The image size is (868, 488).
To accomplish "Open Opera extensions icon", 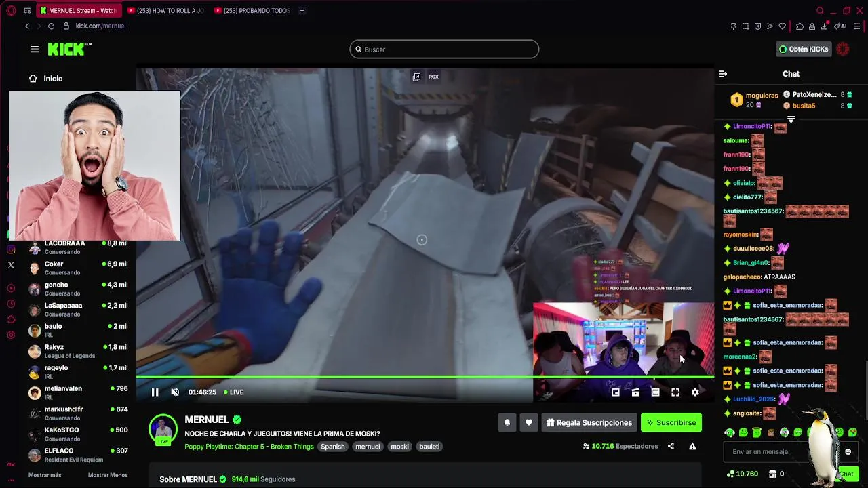I will coord(800,26).
